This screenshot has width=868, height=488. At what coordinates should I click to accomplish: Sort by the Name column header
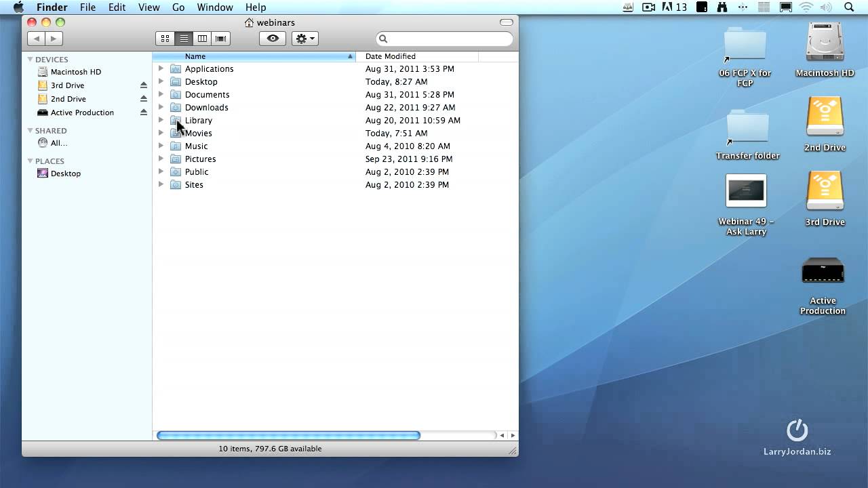tap(254, 56)
